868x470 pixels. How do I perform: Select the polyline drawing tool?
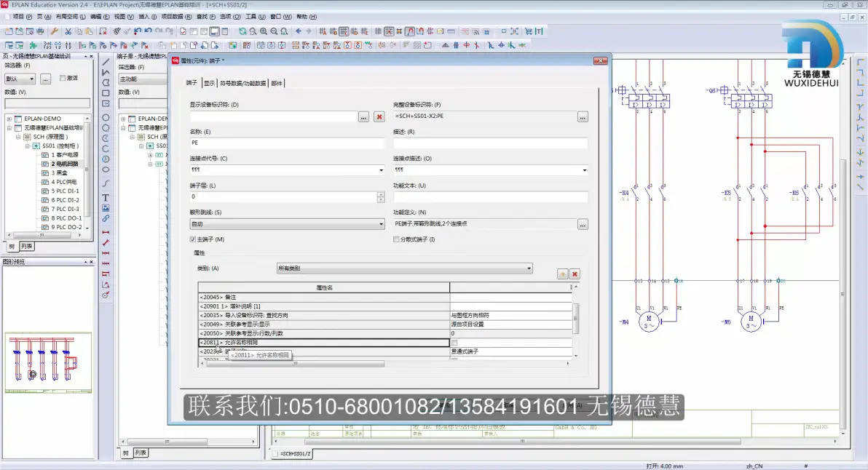point(106,73)
